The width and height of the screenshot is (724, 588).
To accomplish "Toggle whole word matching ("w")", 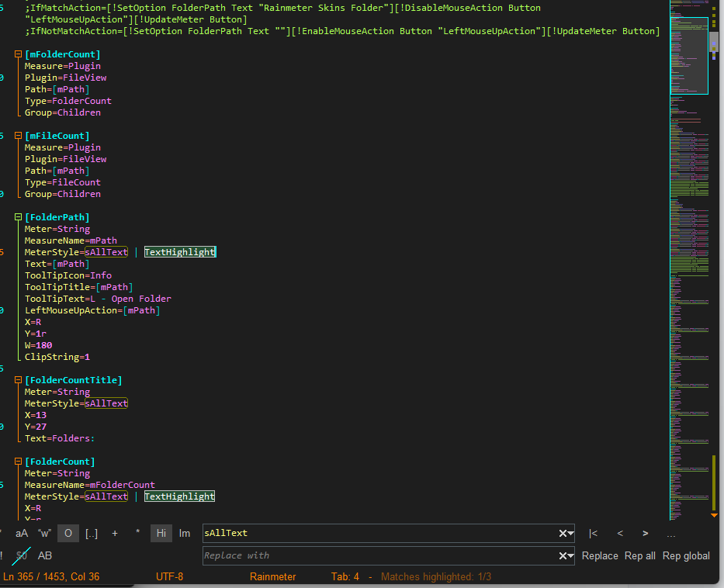I will pos(44,533).
